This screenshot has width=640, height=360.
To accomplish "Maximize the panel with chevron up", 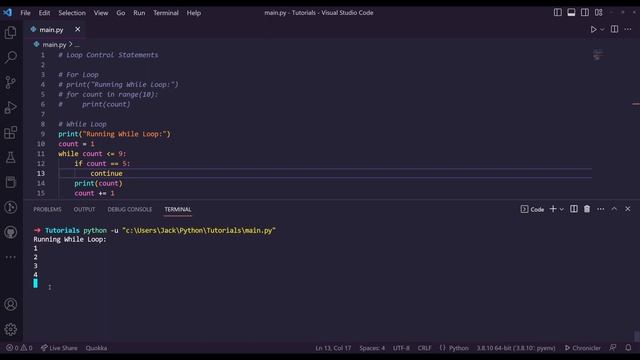I will click(x=614, y=209).
